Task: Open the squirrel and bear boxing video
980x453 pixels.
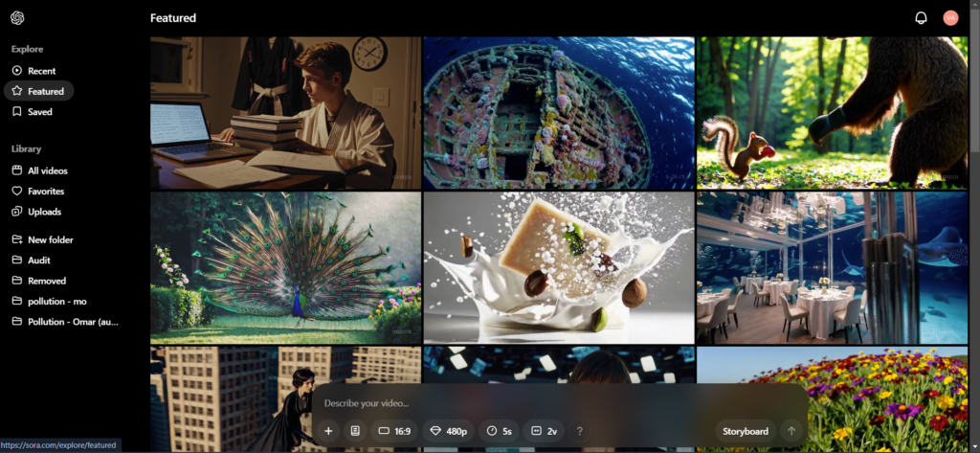Action: 833,113
